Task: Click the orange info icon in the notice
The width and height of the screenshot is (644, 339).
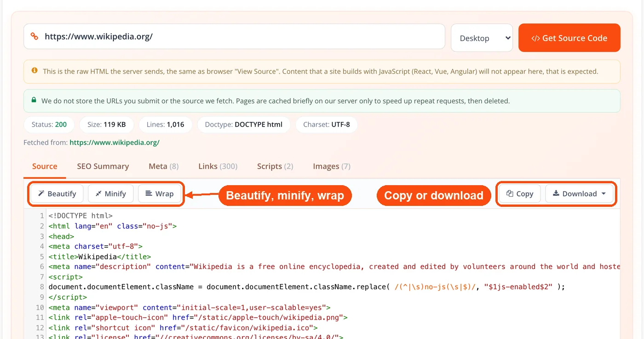Action: point(34,71)
